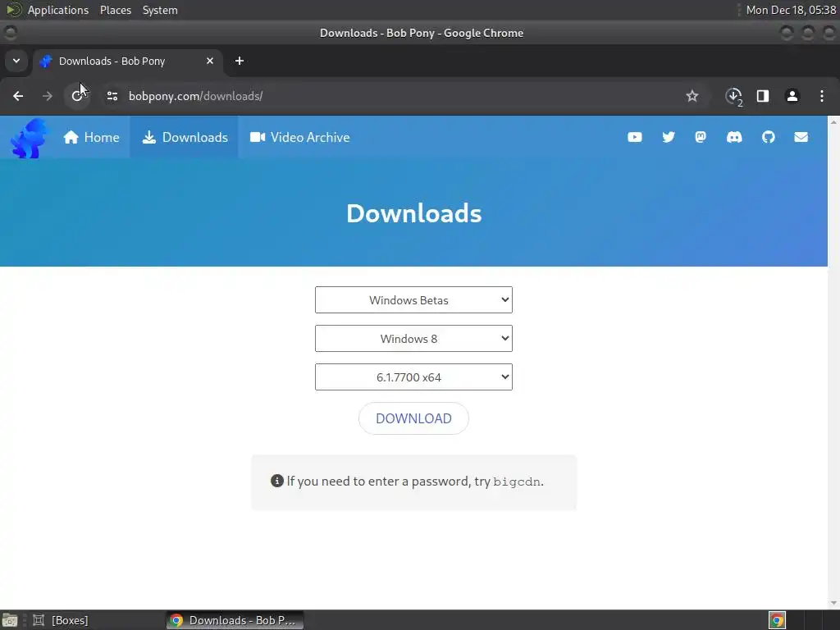This screenshot has height=630, width=840.
Task: View site information icon in address bar
Action: pos(112,96)
